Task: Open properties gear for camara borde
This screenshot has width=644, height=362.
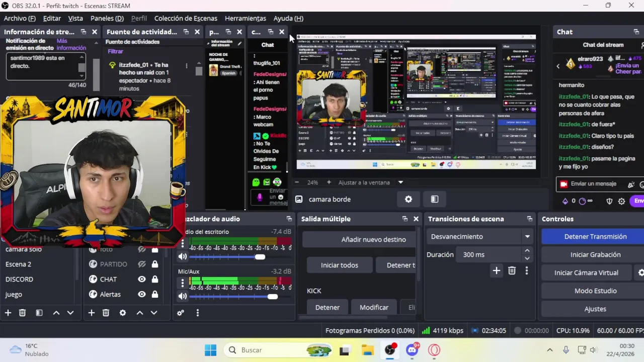Action: click(x=409, y=199)
